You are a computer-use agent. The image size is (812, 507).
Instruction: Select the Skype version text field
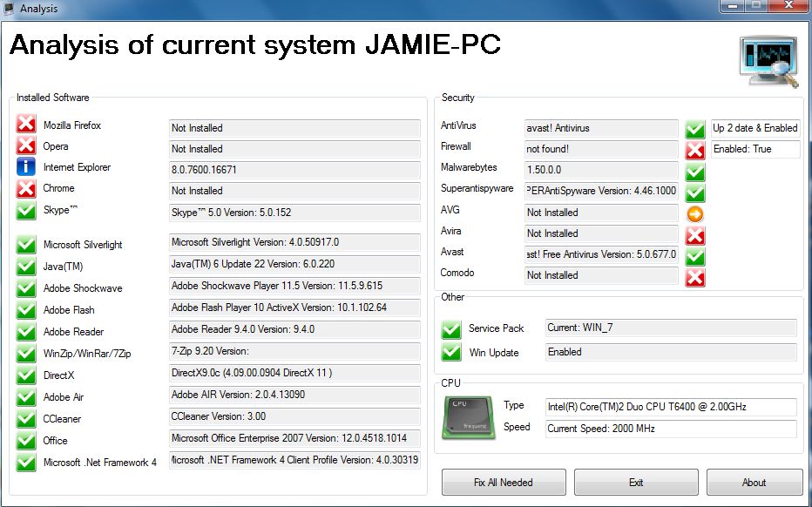click(x=294, y=213)
